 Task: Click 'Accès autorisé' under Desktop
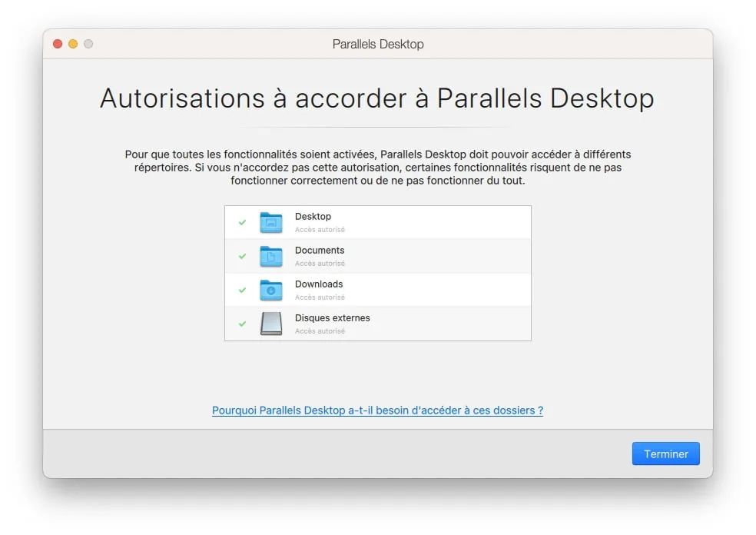click(320, 230)
